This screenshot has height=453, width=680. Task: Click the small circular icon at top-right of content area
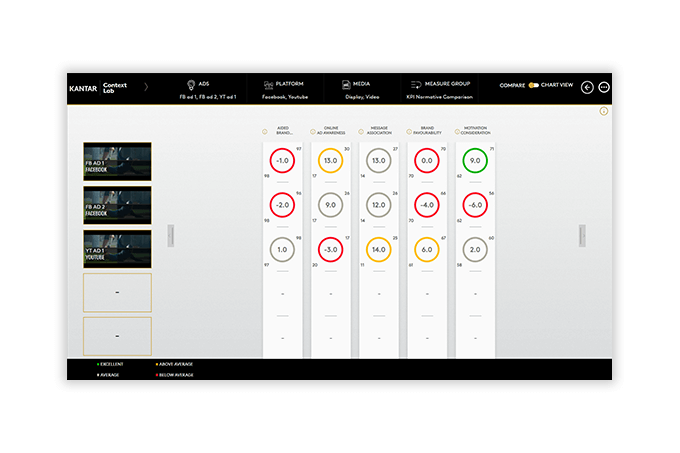click(603, 111)
